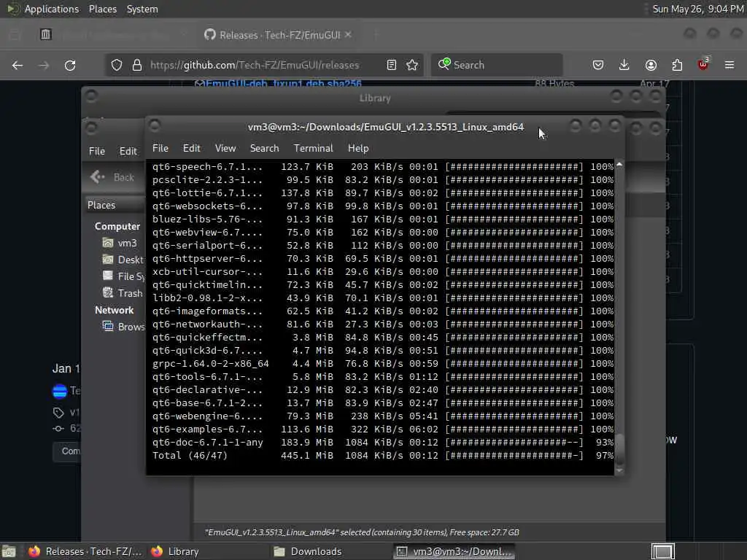Screen dimensions: 747x560
Task: Click show desktop icon in bottom panel
Action: click(9, 551)
